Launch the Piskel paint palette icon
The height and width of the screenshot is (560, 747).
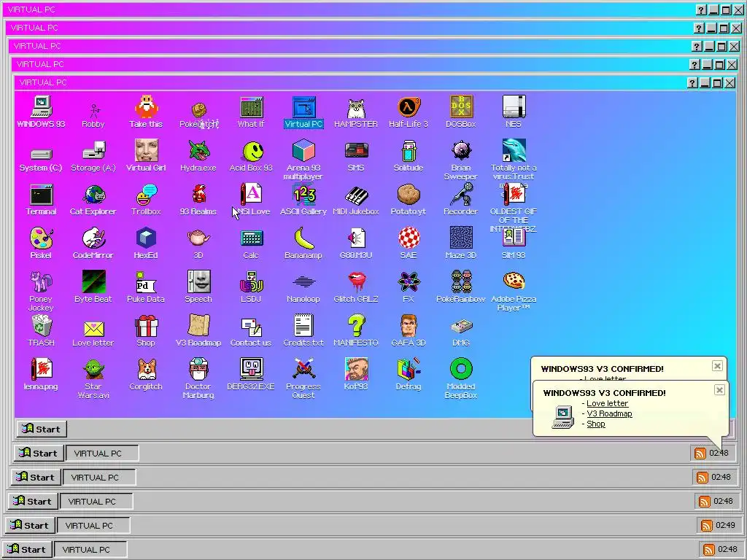[x=41, y=244]
